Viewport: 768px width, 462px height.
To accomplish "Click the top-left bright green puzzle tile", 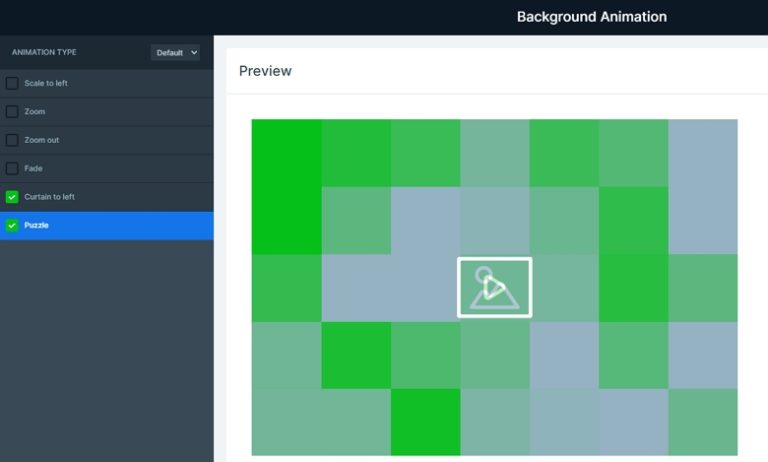I will pos(286,153).
